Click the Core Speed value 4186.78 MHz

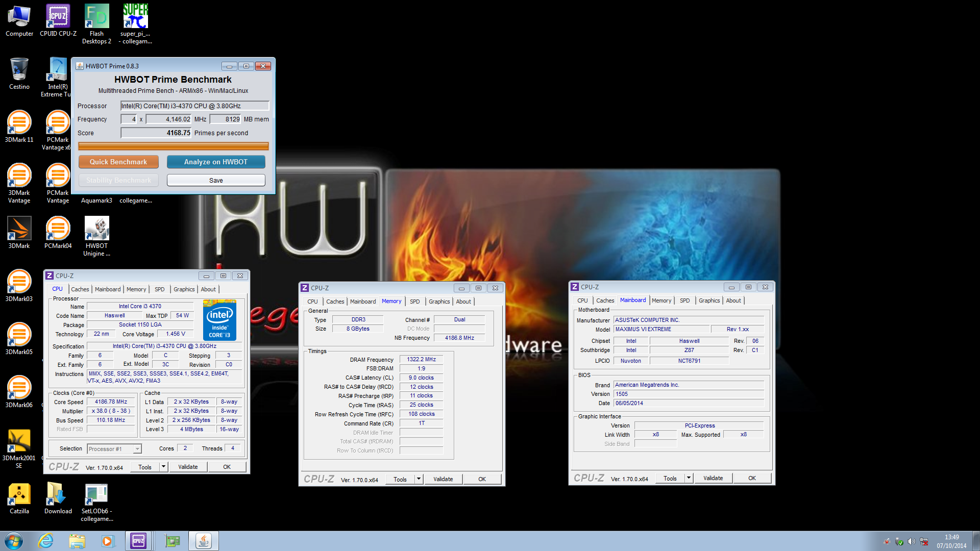111,402
